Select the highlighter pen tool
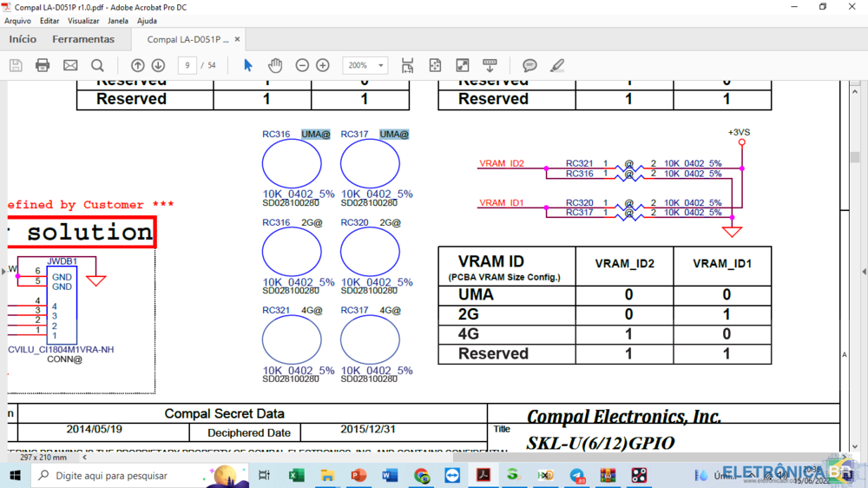Image resolution: width=868 pixels, height=488 pixels. pyautogui.click(x=557, y=65)
